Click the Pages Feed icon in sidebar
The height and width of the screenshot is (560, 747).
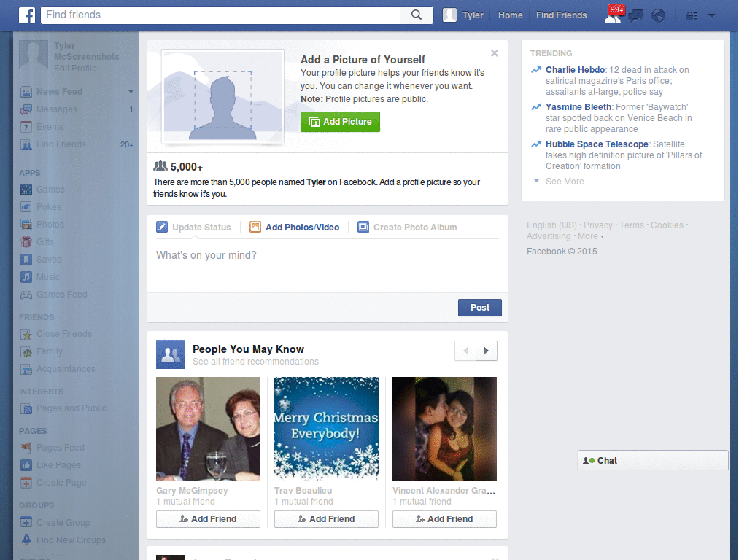tap(26, 448)
